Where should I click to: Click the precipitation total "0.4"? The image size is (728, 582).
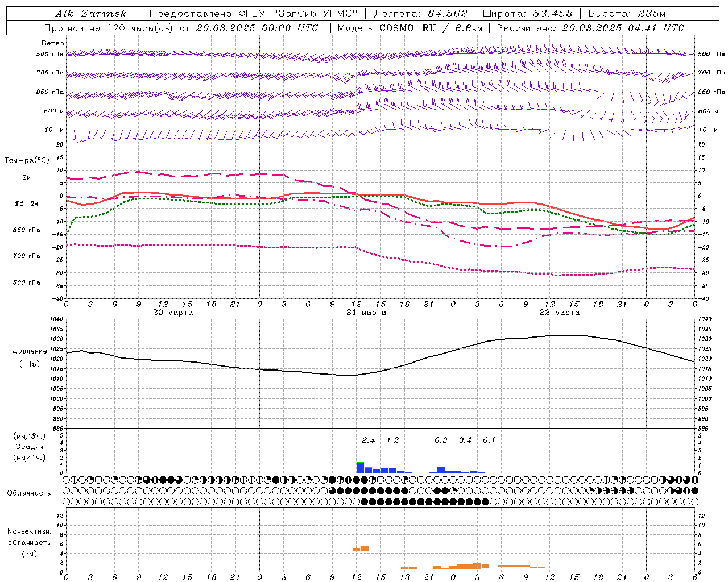coord(465,440)
